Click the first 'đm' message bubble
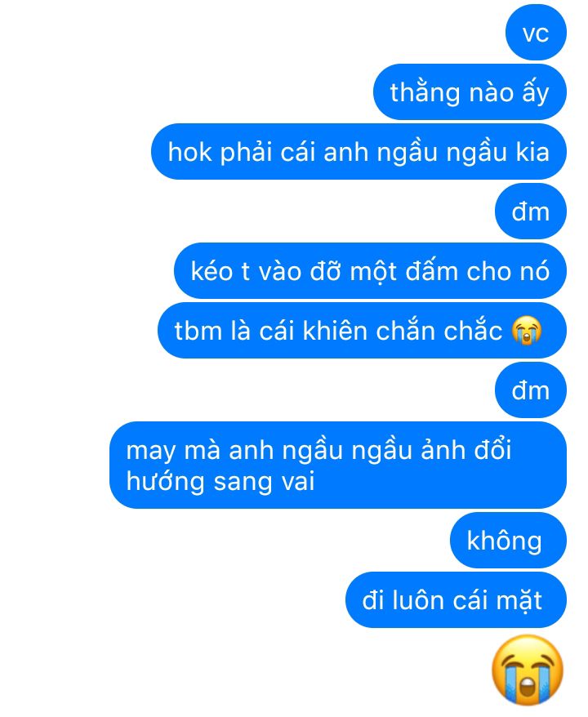Screen dimensions: 588x717 tap(530, 212)
